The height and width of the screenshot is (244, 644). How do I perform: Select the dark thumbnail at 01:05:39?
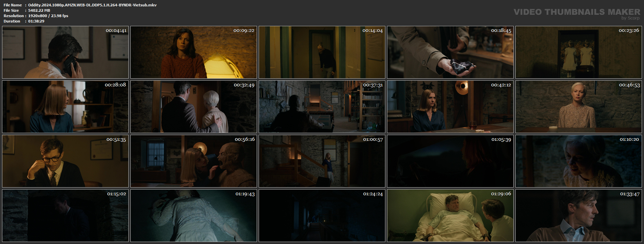(x=450, y=161)
